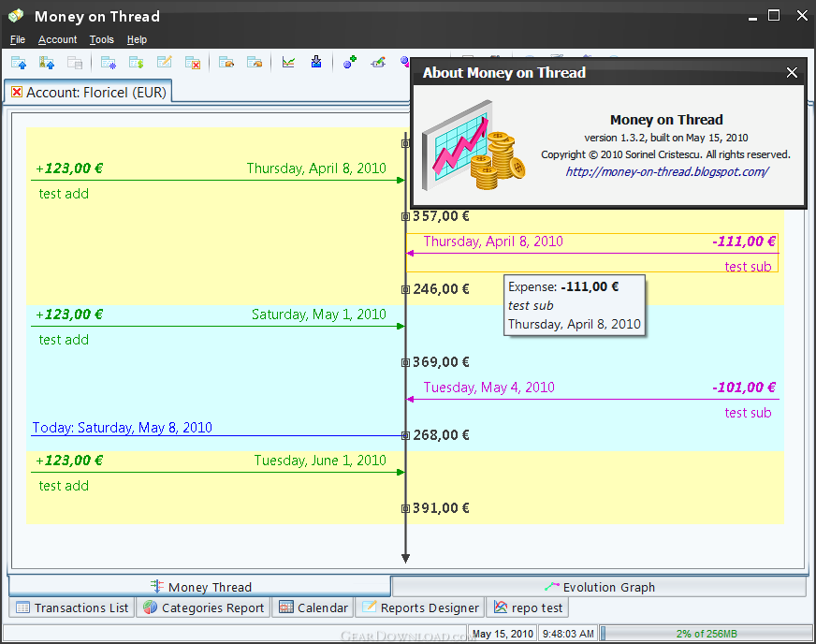Switch to the Money Thread tab
Image resolution: width=816 pixels, height=644 pixels.
click(x=200, y=587)
